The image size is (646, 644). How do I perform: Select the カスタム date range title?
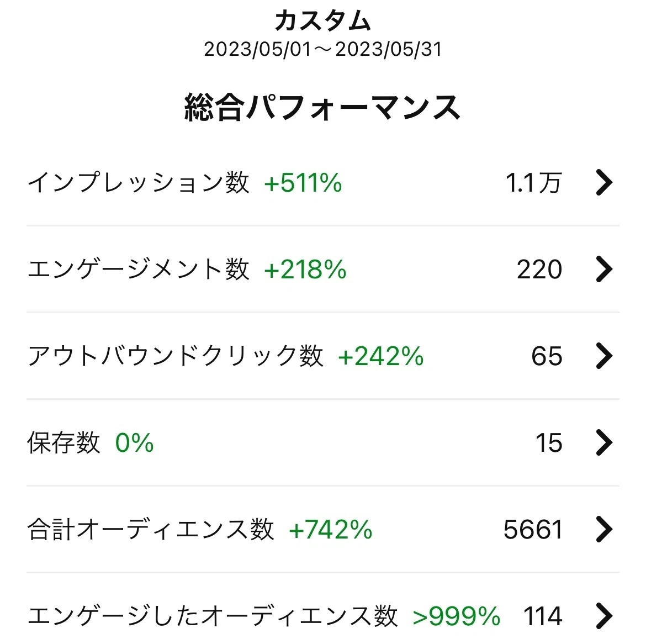[323, 20]
